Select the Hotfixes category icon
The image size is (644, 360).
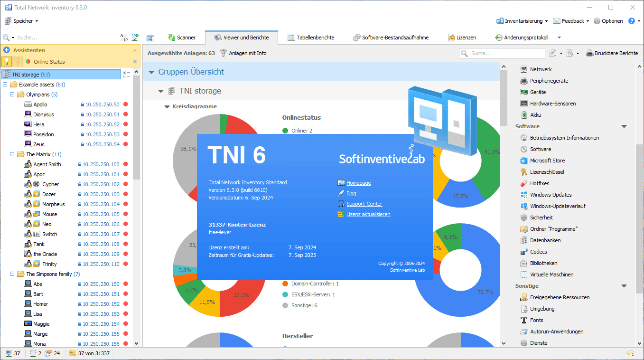[524, 183]
